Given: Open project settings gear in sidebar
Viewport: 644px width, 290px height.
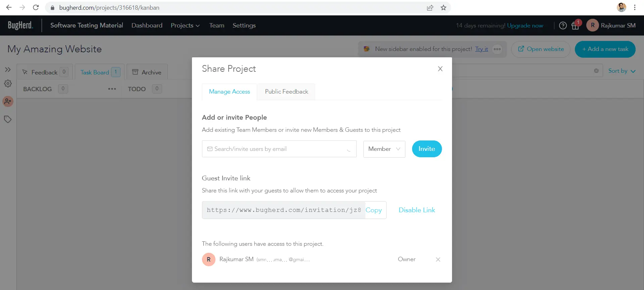Looking at the screenshot, I should 8,83.
